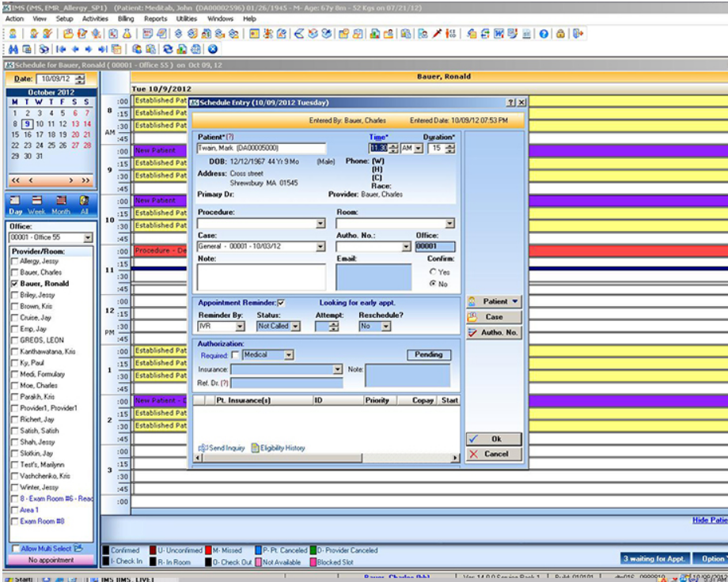Viewport: 728px width, 582px height.
Task: Open the blue question mark Help icon
Action: pos(544,33)
